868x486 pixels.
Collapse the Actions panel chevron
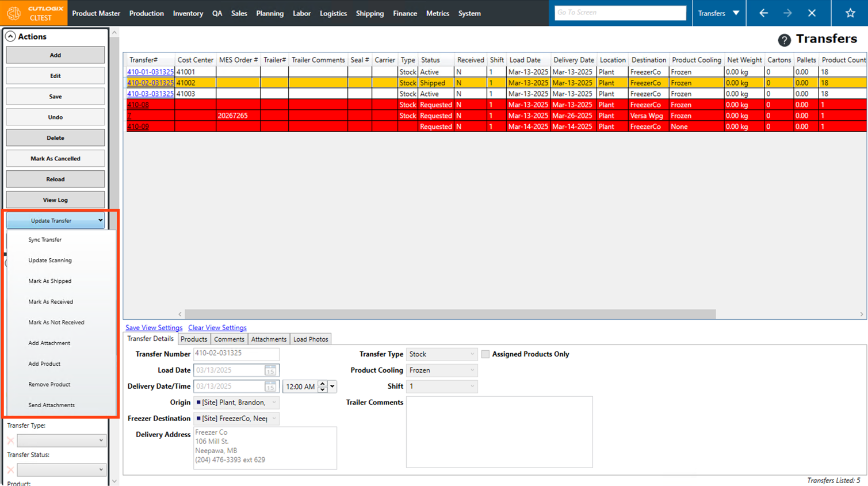(10, 36)
